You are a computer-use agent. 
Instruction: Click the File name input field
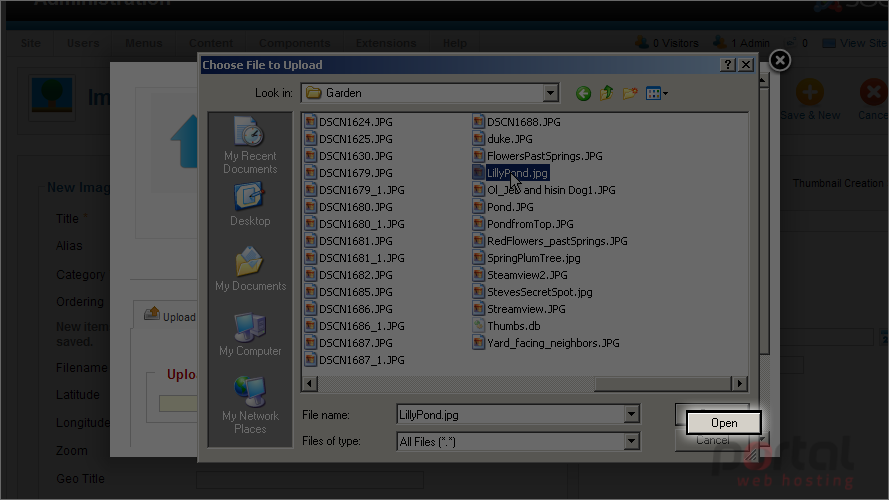510,414
